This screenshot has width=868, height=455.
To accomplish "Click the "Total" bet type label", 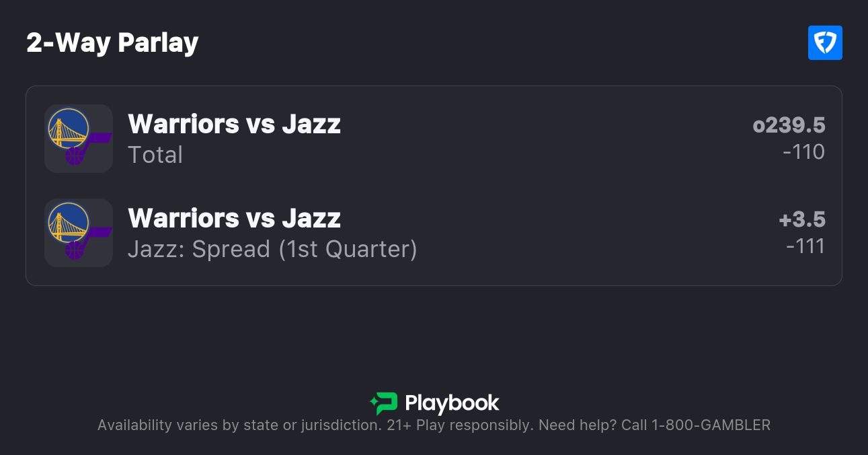I will click(x=155, y=155).
